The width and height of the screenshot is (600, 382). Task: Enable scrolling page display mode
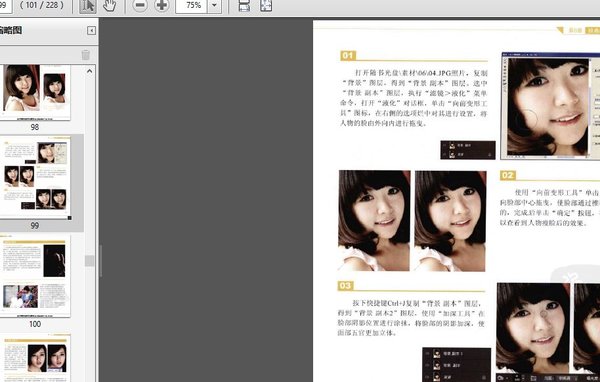click(x=244, y=5)
